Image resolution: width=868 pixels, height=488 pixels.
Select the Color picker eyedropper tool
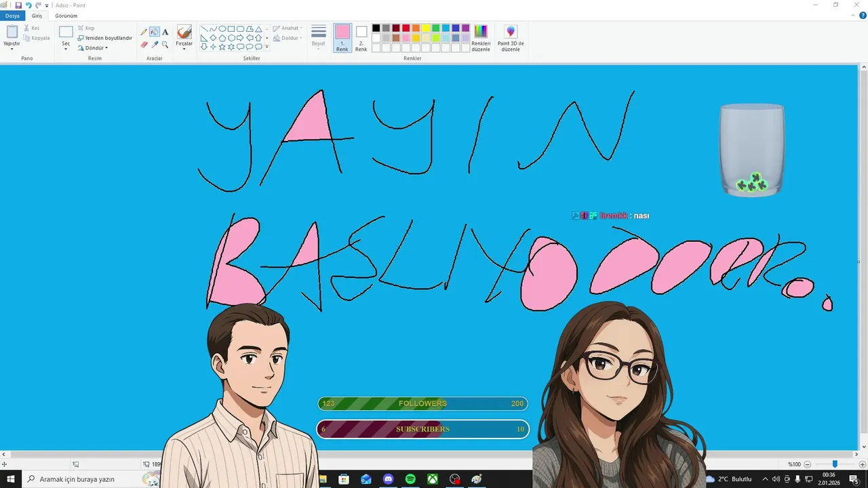pyautogui.click(x=155, y=44)
